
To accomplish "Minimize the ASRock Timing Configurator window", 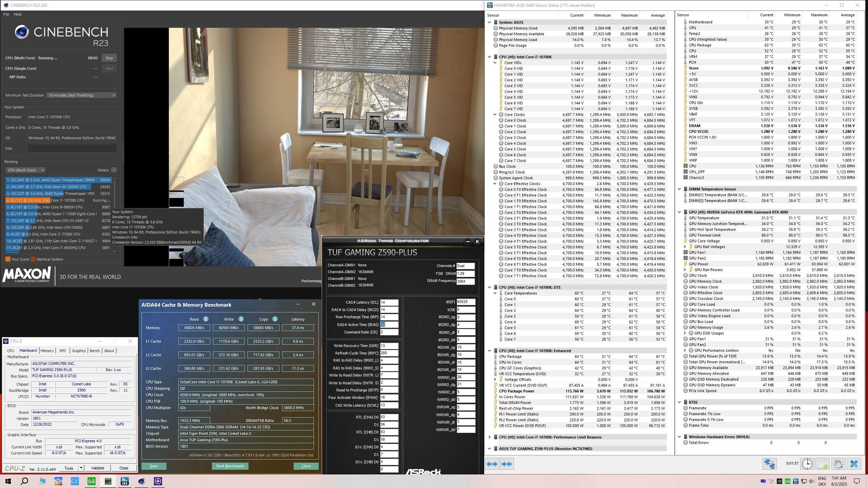I will 468,241.
